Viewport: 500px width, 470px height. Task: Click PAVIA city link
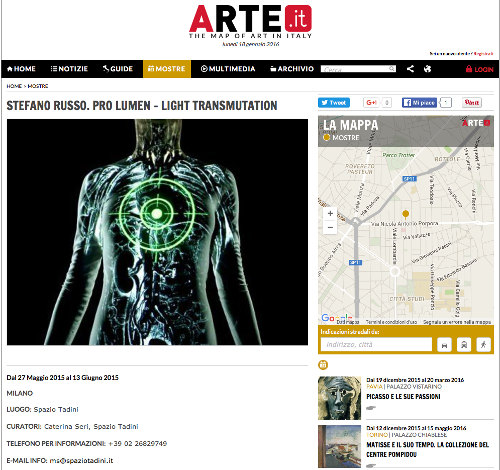tap(374, 387)
